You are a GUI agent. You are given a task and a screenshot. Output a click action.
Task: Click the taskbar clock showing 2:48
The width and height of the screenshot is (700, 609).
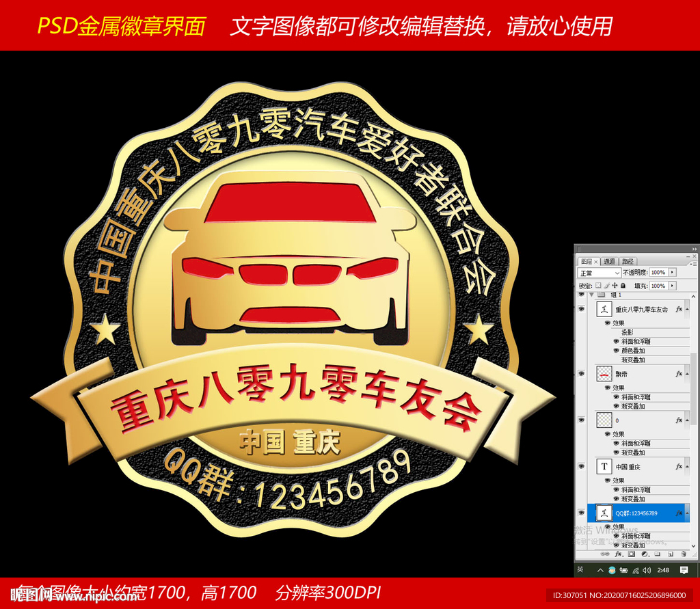pos(663,570)
